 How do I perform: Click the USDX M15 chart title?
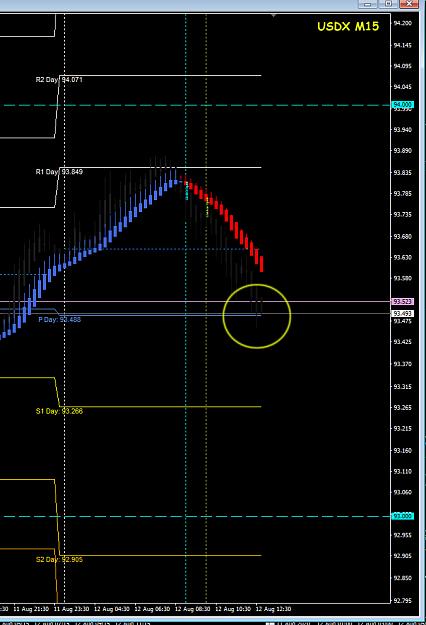click(x=348, y=27)
